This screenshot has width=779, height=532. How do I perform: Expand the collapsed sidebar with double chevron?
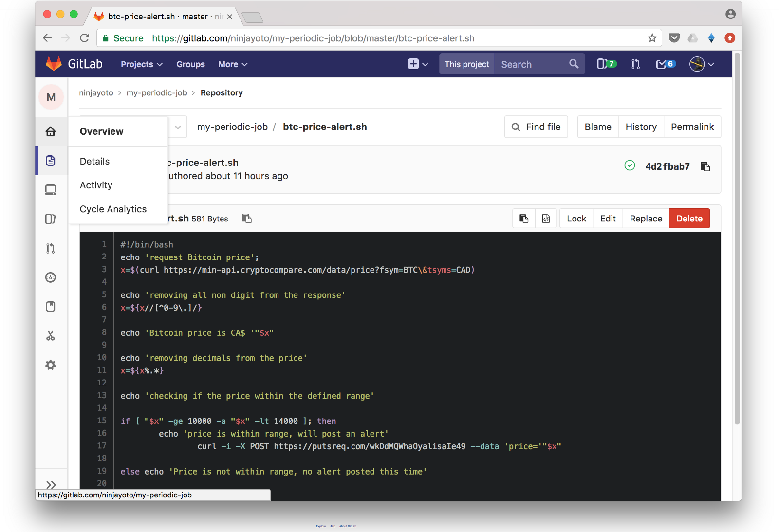tap(51, 485)
